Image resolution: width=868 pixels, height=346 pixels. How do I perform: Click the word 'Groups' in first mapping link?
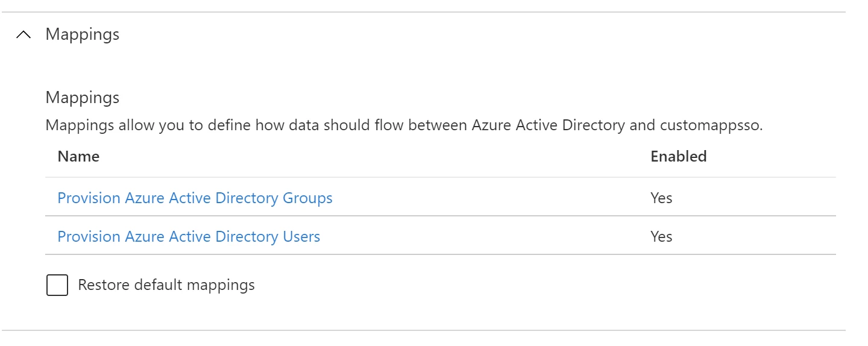(307, 198)
